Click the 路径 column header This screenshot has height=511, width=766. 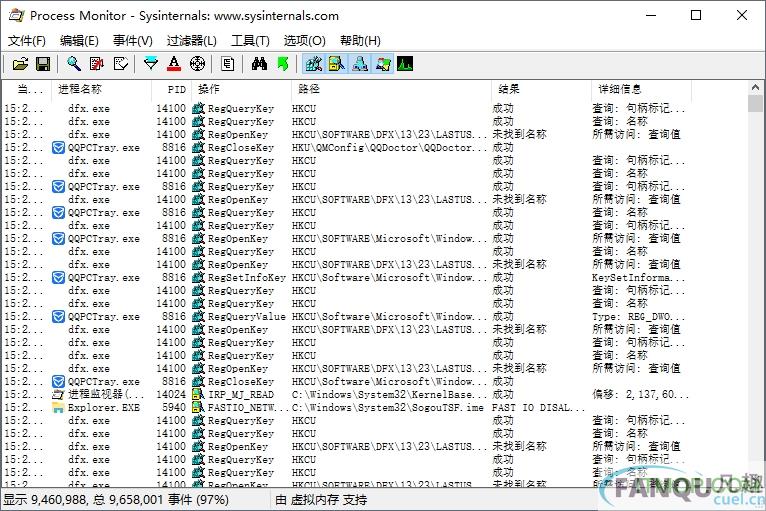point(391,89)
